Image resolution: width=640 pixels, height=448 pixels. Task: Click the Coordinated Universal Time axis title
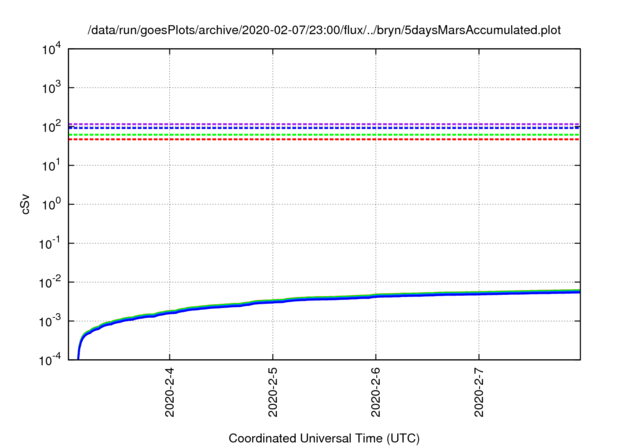[324, 439]
